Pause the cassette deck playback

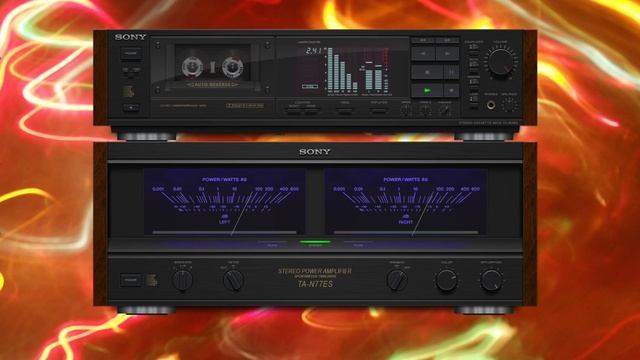(x=451, y=72)
